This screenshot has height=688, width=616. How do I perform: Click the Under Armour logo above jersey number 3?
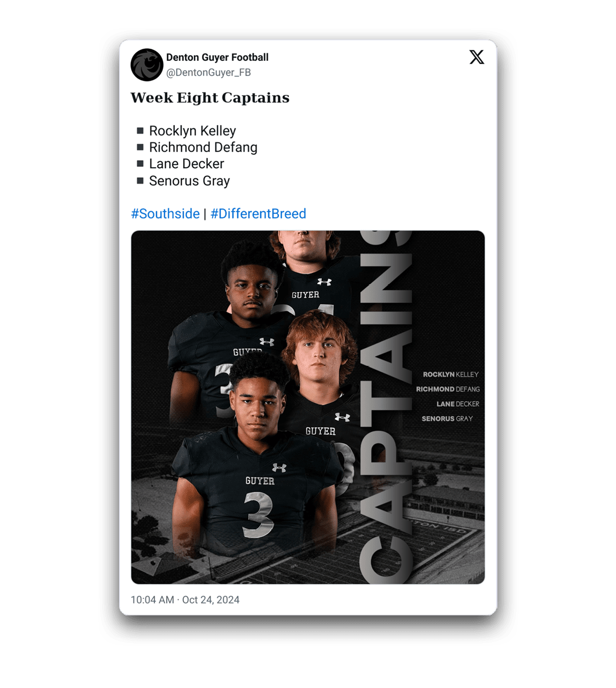point(279,468)
